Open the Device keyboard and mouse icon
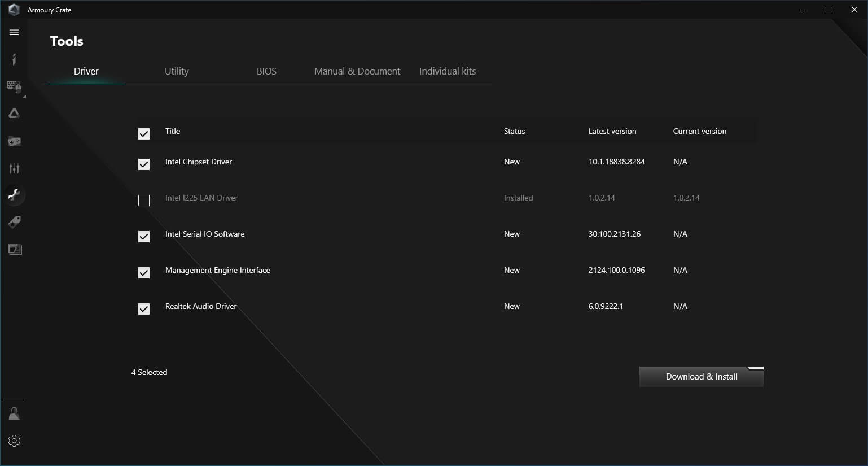This screenshot has width=868, height=466. point(14,86)
